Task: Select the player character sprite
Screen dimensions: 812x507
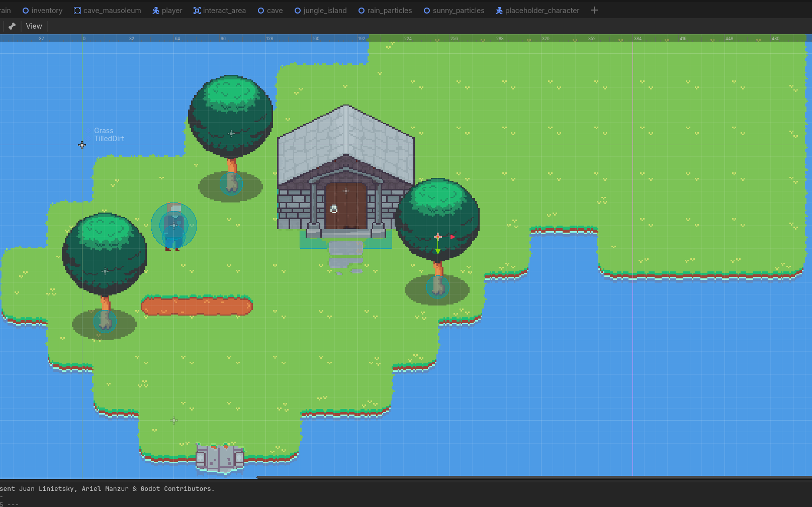Action: pyautogui.click(x=173, y=226)
